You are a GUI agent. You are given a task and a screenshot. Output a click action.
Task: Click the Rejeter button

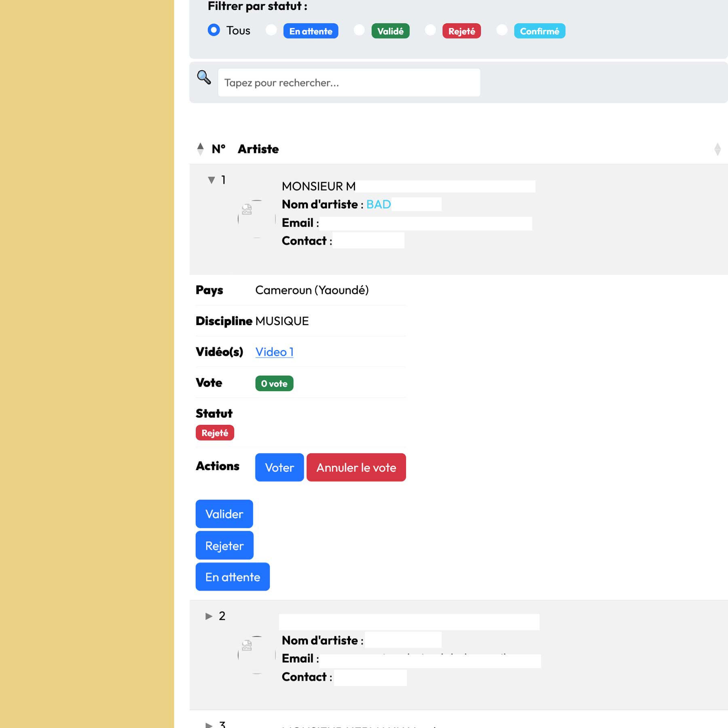pyautogui.click(x=224, y=546)
